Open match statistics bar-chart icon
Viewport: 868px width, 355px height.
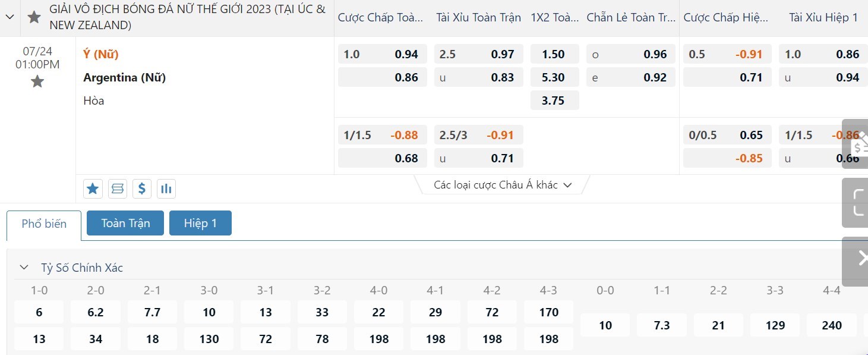[166, 189]
